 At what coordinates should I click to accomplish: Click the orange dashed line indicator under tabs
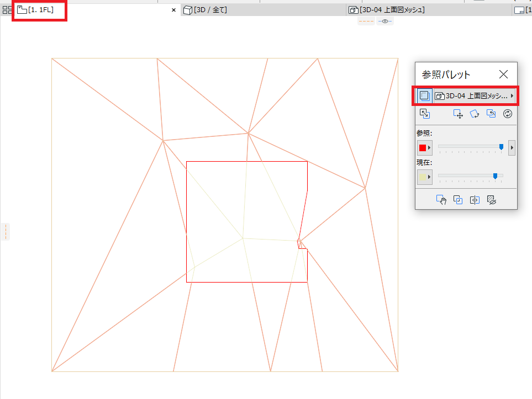tap(366, 22)
